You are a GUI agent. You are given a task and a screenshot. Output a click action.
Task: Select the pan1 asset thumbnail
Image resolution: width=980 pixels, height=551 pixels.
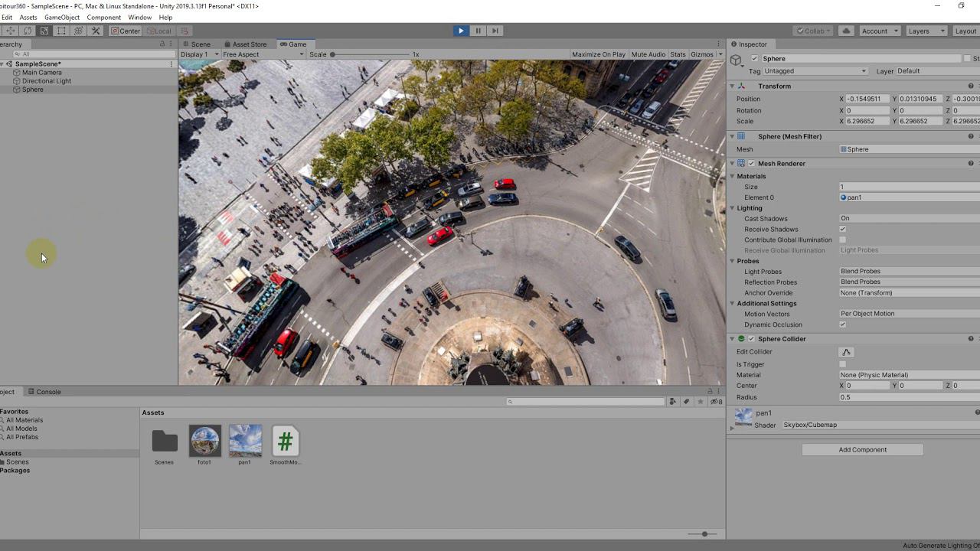click(x=245, y=442)
